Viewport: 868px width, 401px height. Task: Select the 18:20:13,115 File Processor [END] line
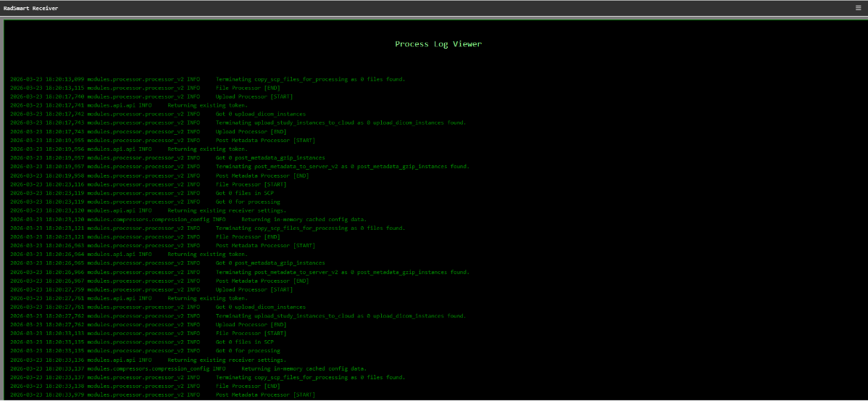tap(145, 88)
